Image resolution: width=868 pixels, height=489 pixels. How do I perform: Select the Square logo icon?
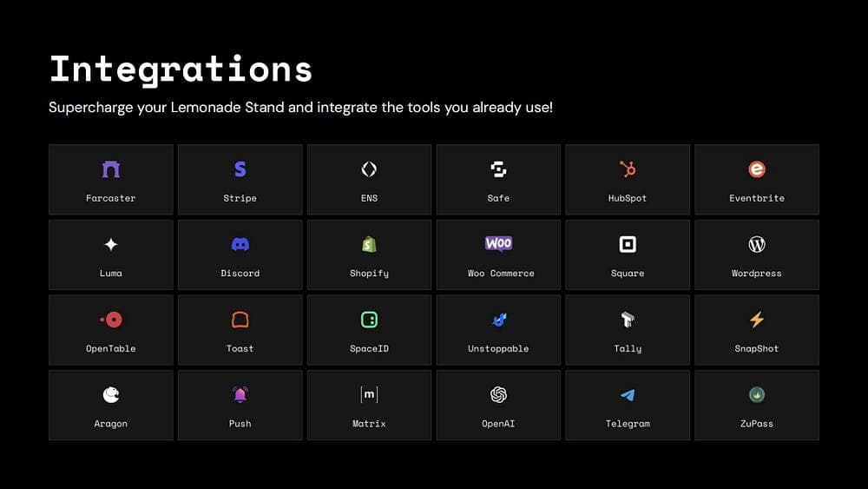628,244
